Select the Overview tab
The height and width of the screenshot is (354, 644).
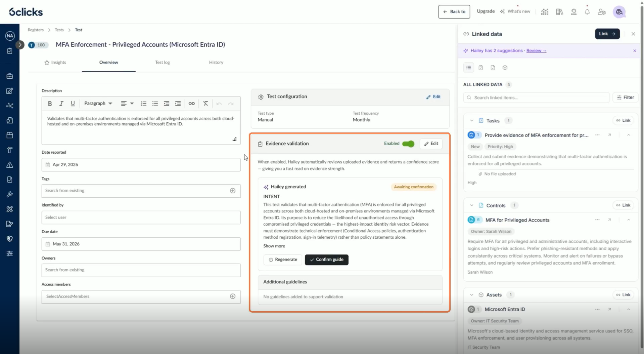click(x=109, y=63)
